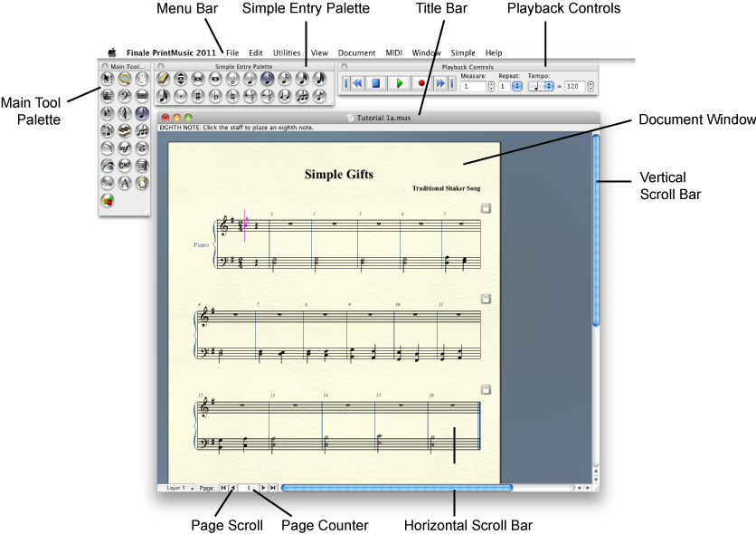Rewind playback with the double-left arrows
Screen dimensions: 756x534
tap(357, 83)
